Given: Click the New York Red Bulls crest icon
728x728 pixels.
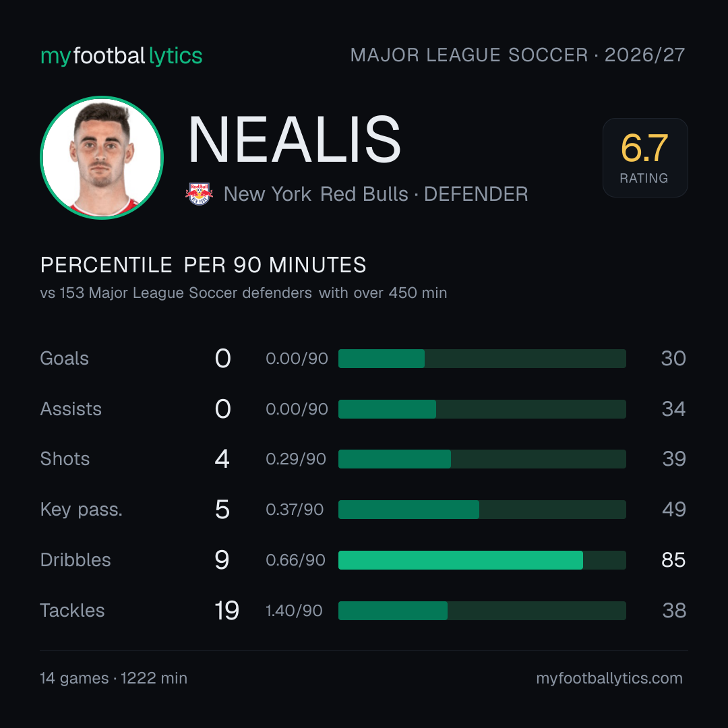Looking at the screenshot, I should 199,193.
